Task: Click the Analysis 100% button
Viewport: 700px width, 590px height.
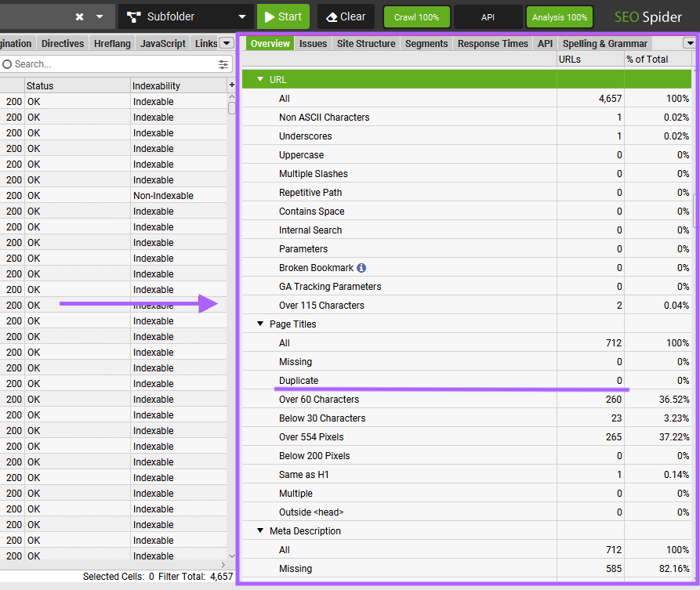Action: pyautogui.click(x=559, y=16)
